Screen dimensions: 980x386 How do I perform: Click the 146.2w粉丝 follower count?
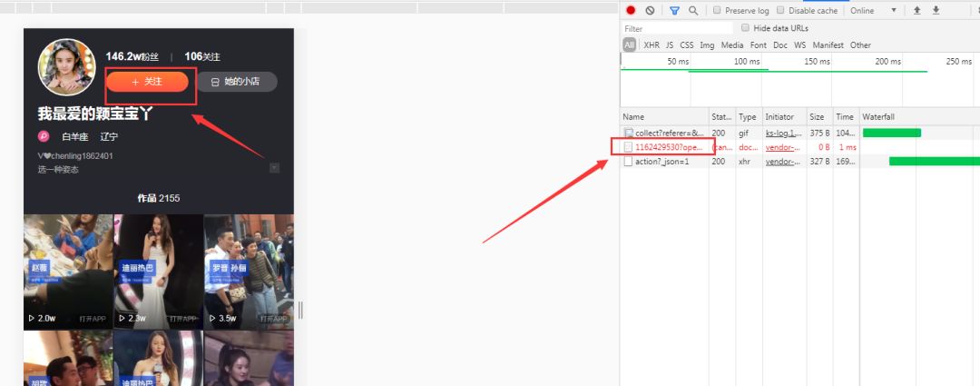pos(132,56)
